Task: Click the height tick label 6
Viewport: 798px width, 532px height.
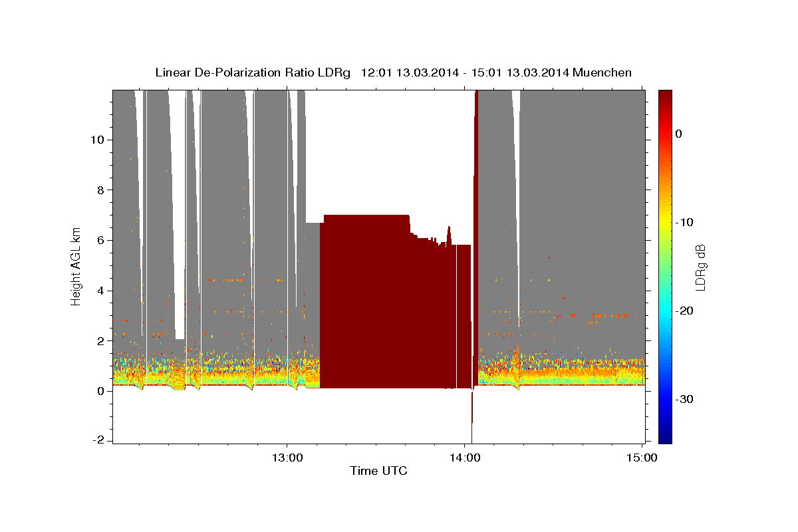Action: pyautogui.click(x=101, y=240)
